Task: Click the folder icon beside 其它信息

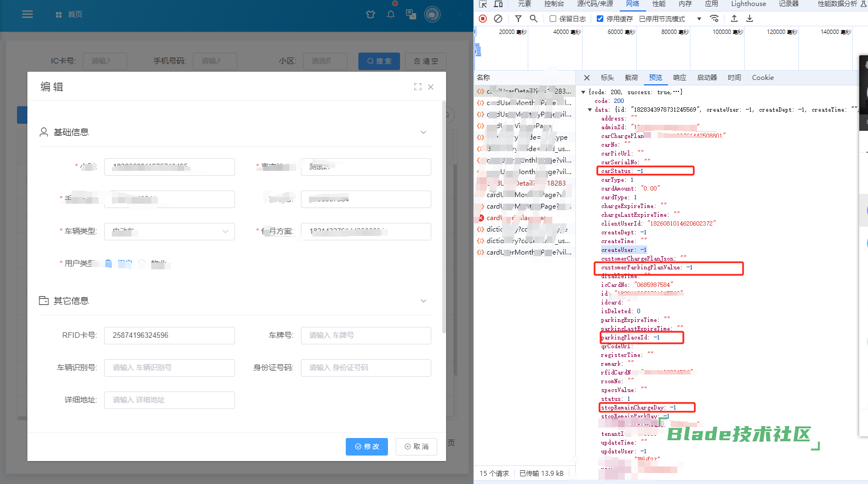Action: 44,301
